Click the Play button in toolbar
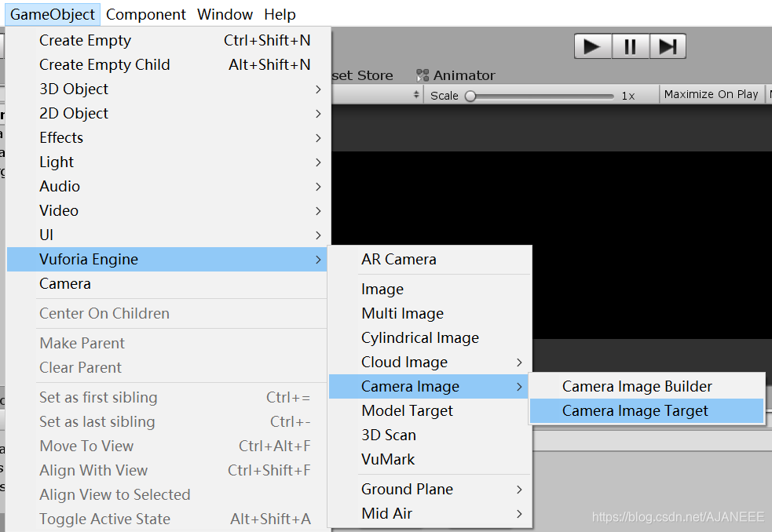The image size is (772, 532). click(x=593, y=46)
